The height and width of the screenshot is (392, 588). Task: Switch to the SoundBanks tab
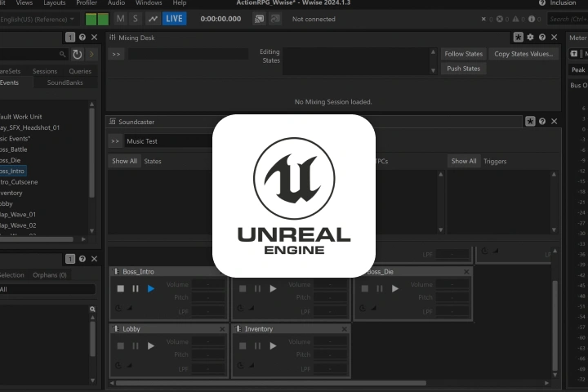tap(65, 82)
